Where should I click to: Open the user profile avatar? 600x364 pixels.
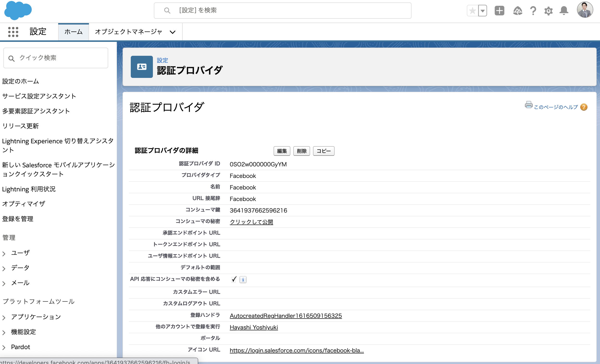coord(585,10)
